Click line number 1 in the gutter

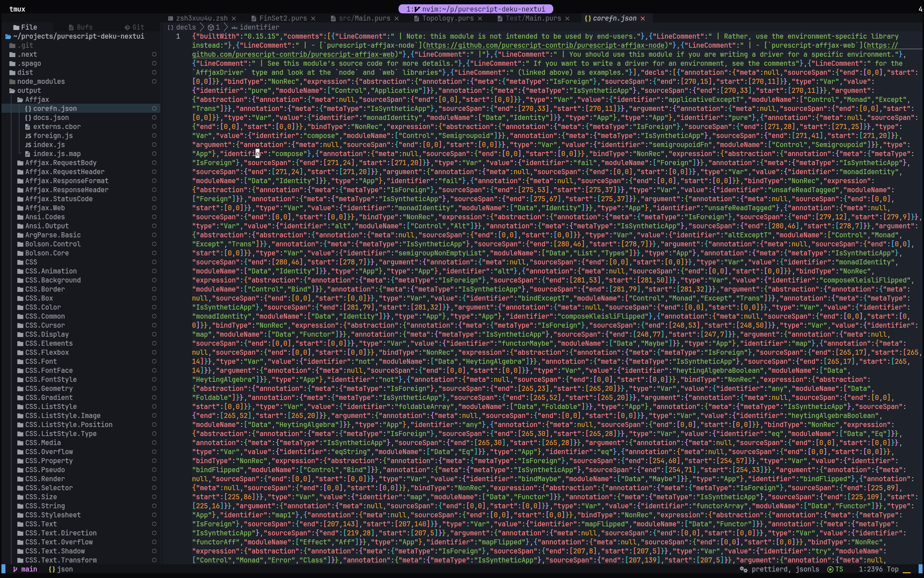[178, 36]
